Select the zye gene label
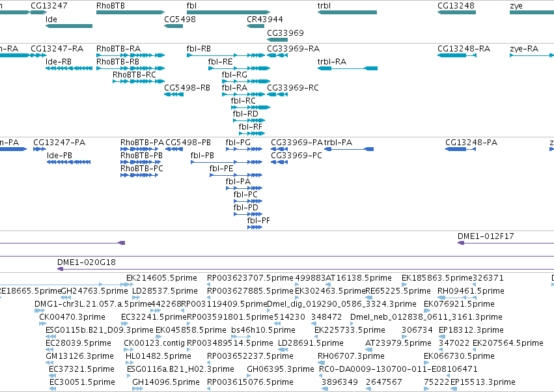 pyautogui.click(x=516, y=6)
